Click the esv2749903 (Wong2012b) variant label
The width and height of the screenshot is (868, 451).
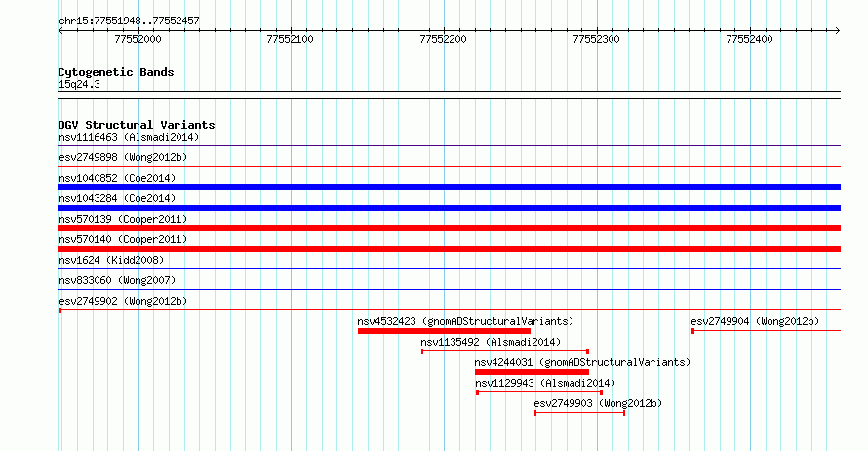click(x=598, y=403)
